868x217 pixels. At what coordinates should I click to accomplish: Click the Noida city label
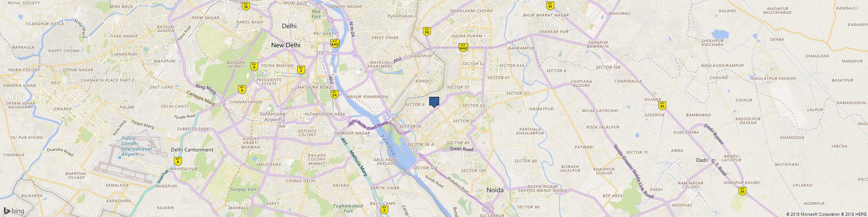pos(495,190)
